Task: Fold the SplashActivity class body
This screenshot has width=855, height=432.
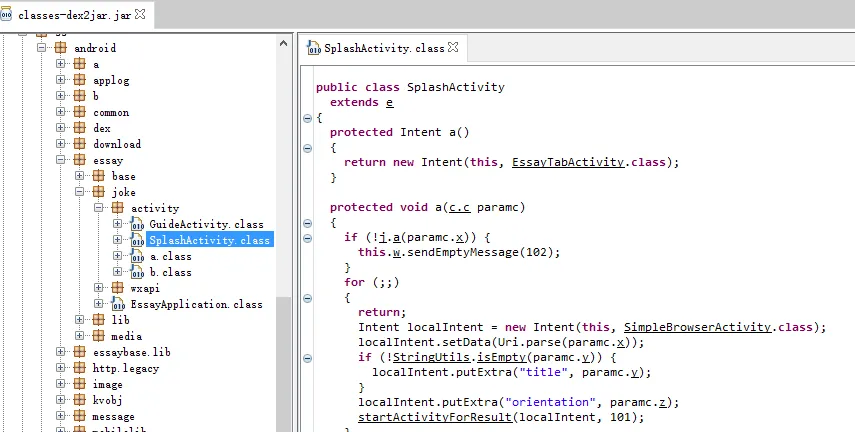Action: tap(307, 118)
